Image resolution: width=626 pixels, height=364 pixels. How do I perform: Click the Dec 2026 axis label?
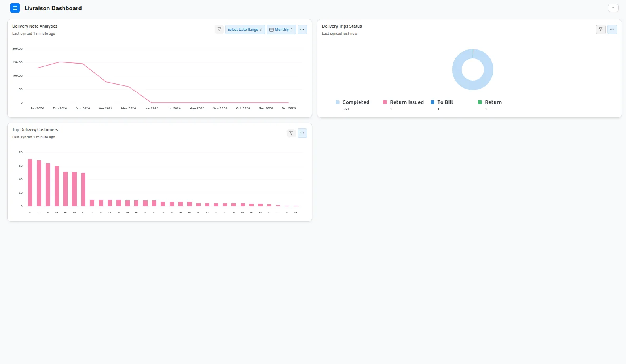coord(289,108)
